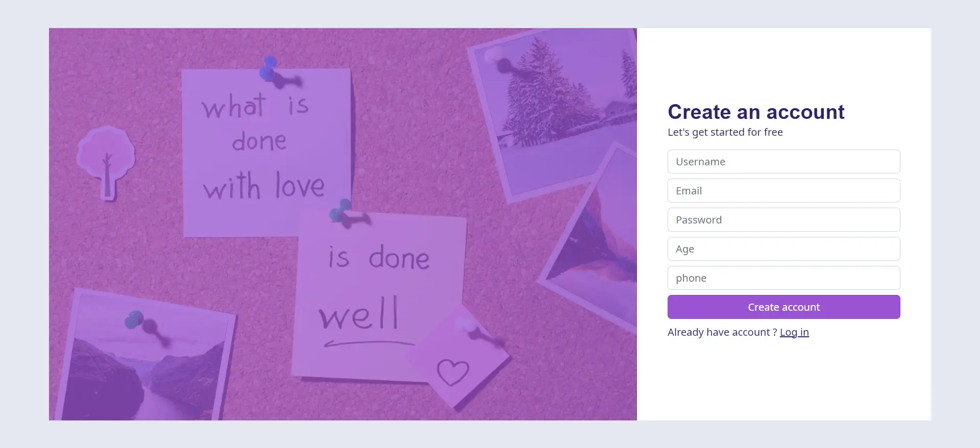Click the 'what is done with love' note

(266, 152)
